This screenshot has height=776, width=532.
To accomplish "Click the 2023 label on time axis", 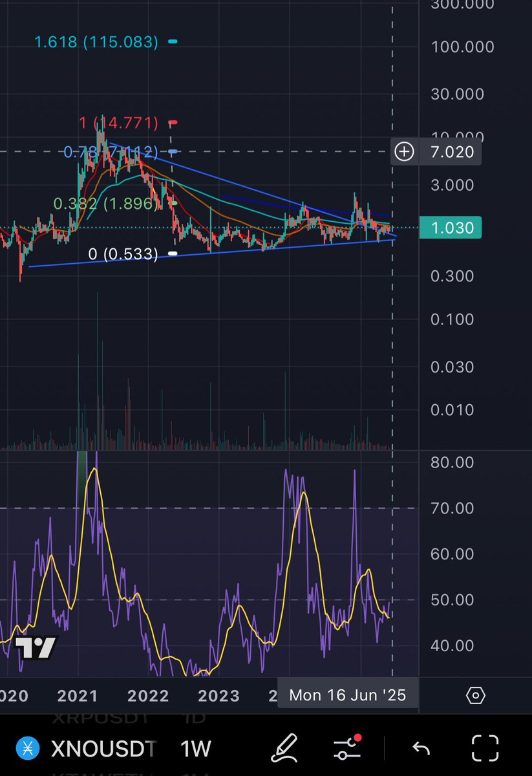I will (x=218, y=696).
